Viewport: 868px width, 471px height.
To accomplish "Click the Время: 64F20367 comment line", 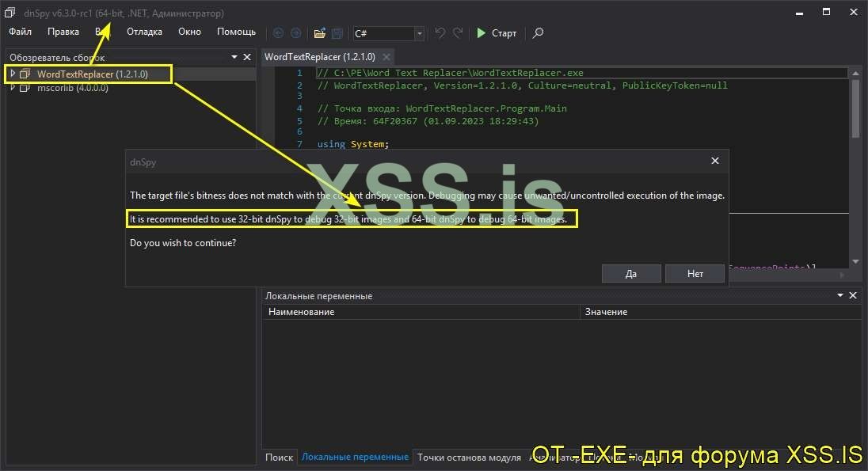I will (428, 121).
